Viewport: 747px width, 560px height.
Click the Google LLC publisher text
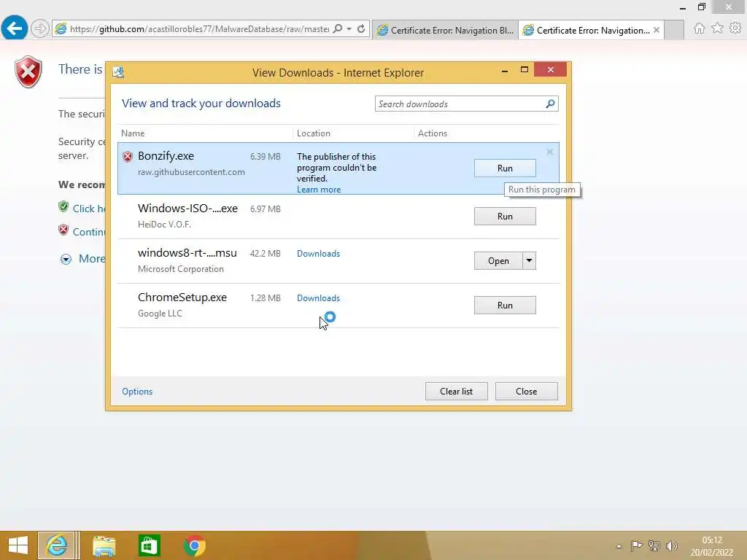160,314
